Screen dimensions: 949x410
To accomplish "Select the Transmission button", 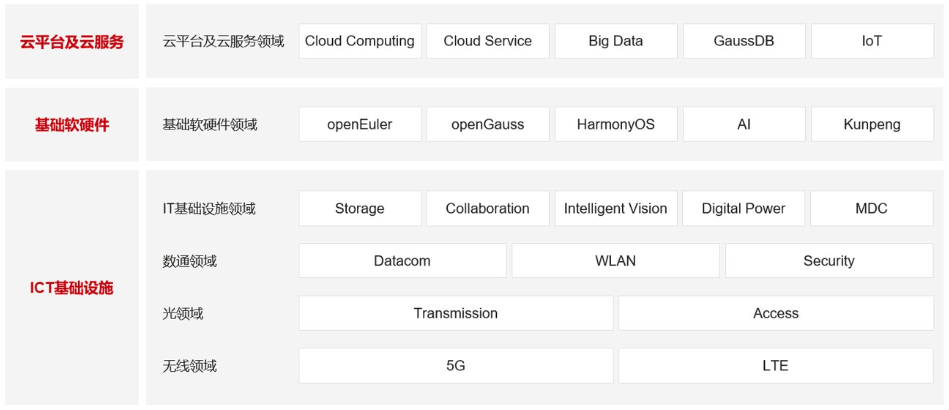I will pyautogui.click(x=456, y=313).
